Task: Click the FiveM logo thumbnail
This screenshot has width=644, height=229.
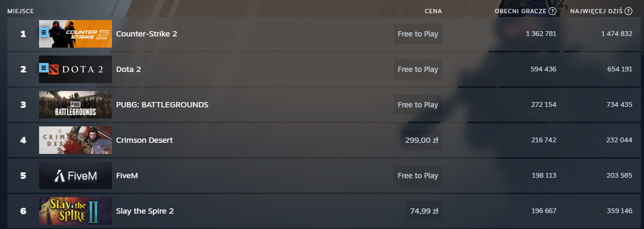Action: 75,176
